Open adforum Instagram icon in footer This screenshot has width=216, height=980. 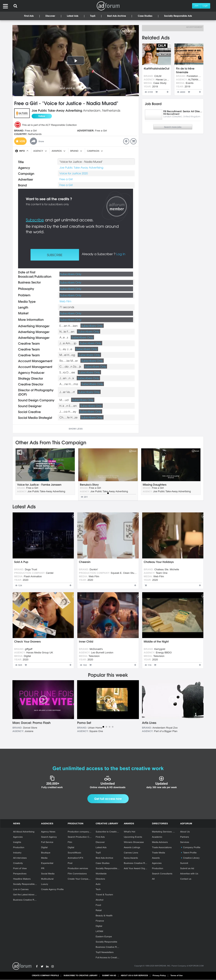pyautogui.click(x=52, y=966)
